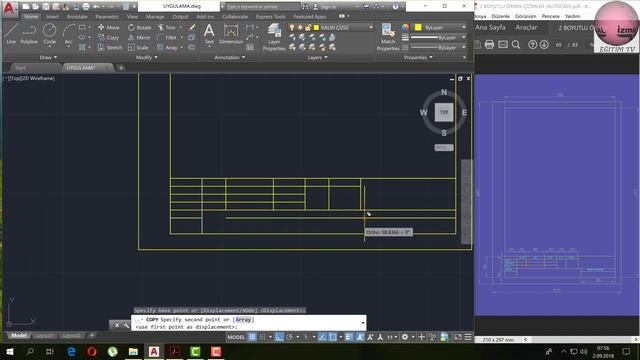
Task: Select the Dimension tool
Action: click(x=231, y=33)
